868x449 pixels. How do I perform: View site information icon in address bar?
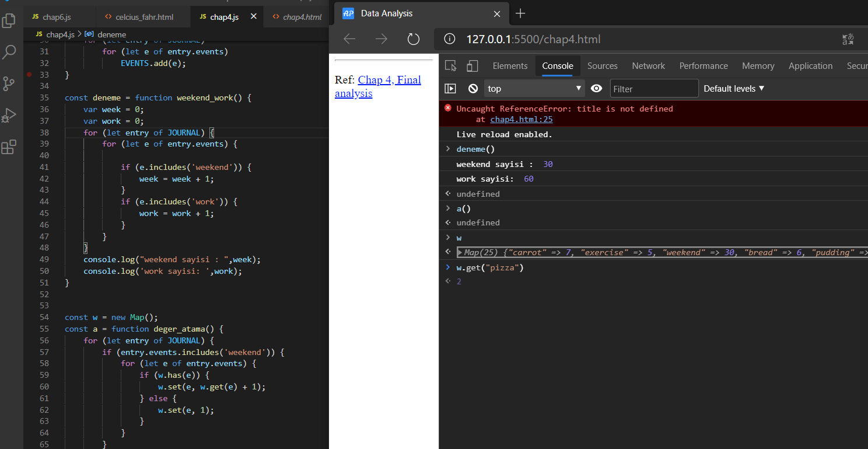coord(449,39)
